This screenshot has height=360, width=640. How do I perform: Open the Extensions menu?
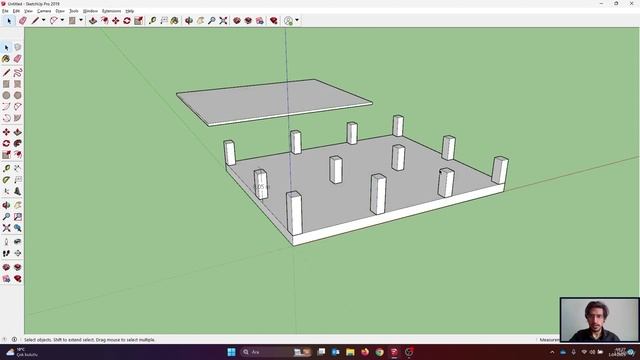click(x=111, y=11)
